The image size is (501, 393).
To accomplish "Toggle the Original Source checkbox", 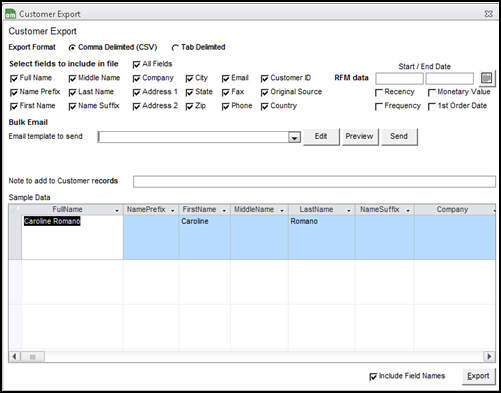I will tap(265, 92).
